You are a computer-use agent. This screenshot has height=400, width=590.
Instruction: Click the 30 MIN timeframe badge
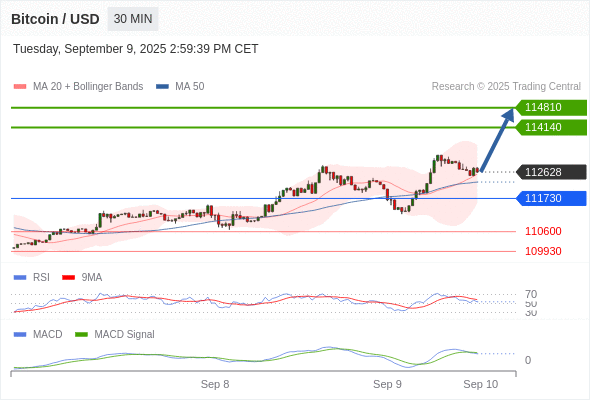(133, 19)
